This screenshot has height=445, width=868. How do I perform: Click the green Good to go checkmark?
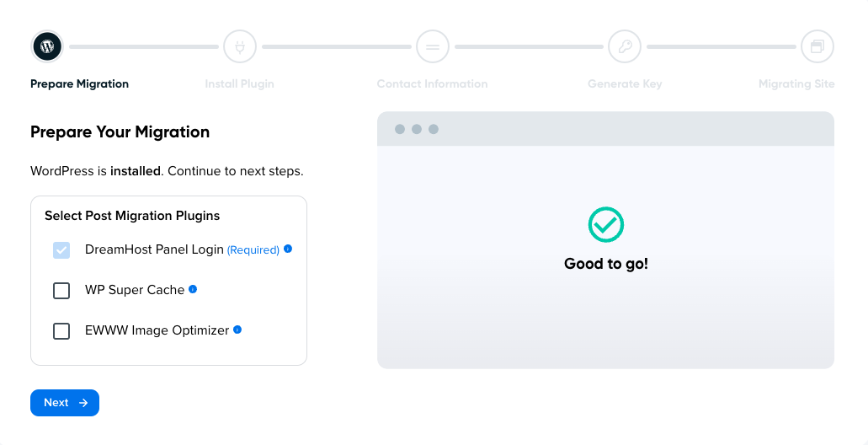(x=605, y=224)
